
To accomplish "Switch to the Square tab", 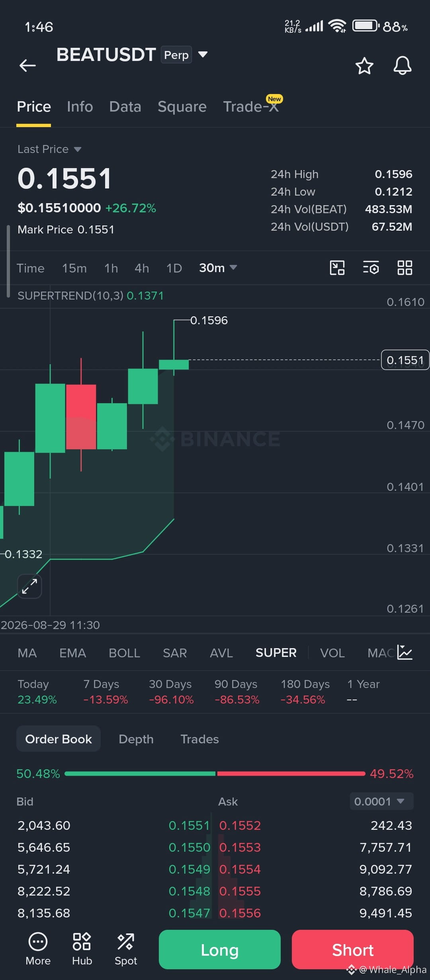I will coord(182,107).
